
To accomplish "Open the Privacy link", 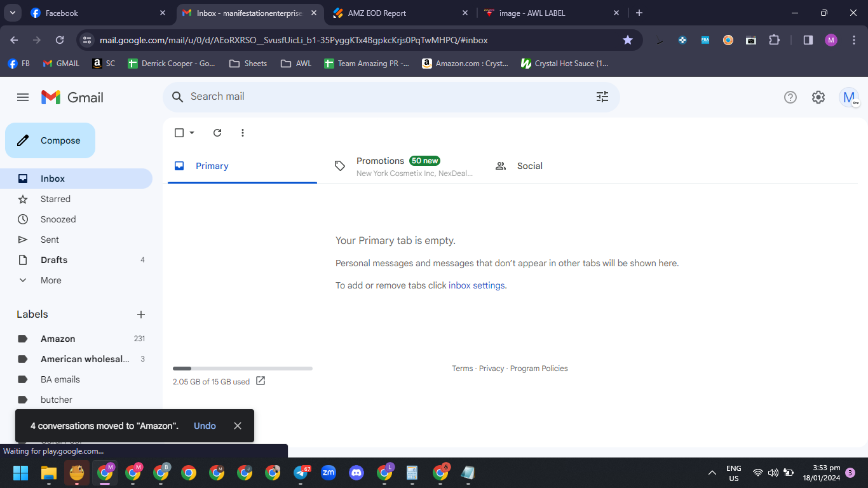I will [x=491, y=369].
